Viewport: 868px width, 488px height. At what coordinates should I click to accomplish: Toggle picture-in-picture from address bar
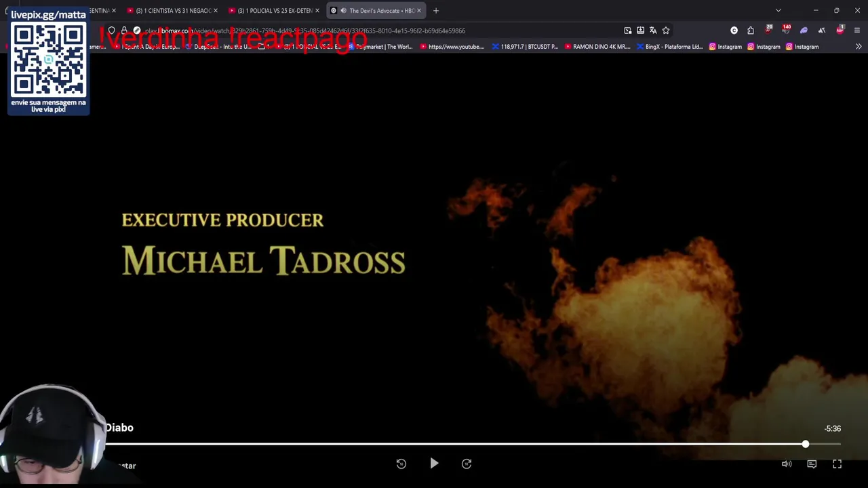[x=628, y=30]
